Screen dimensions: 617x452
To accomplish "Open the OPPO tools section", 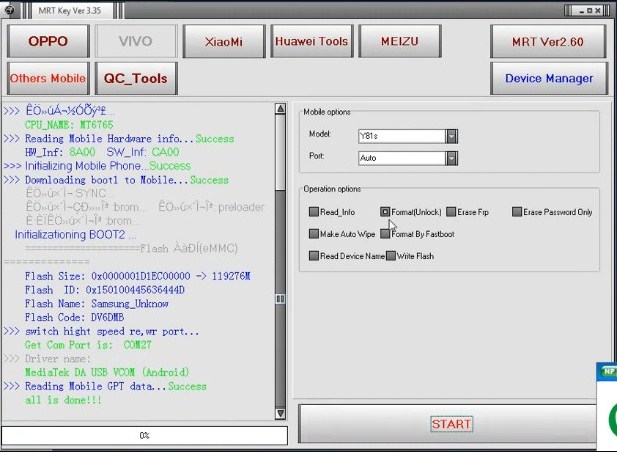I will coord(48,41).
